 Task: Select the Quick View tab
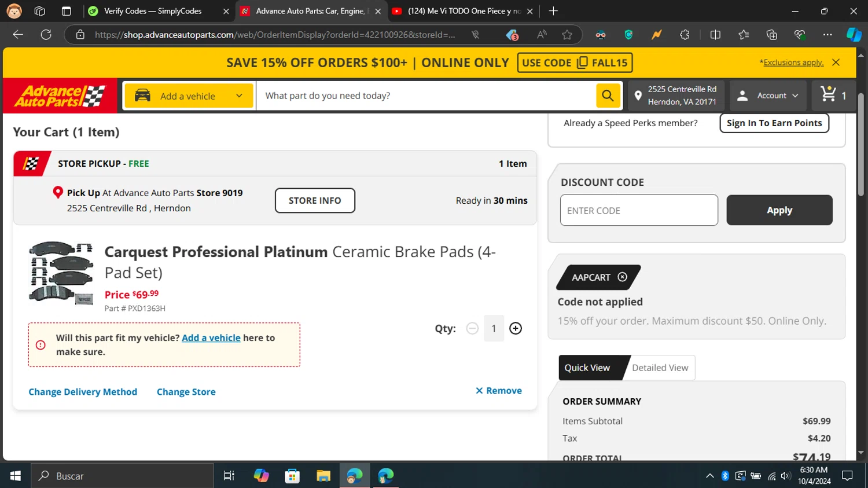[x=587, y=368]
